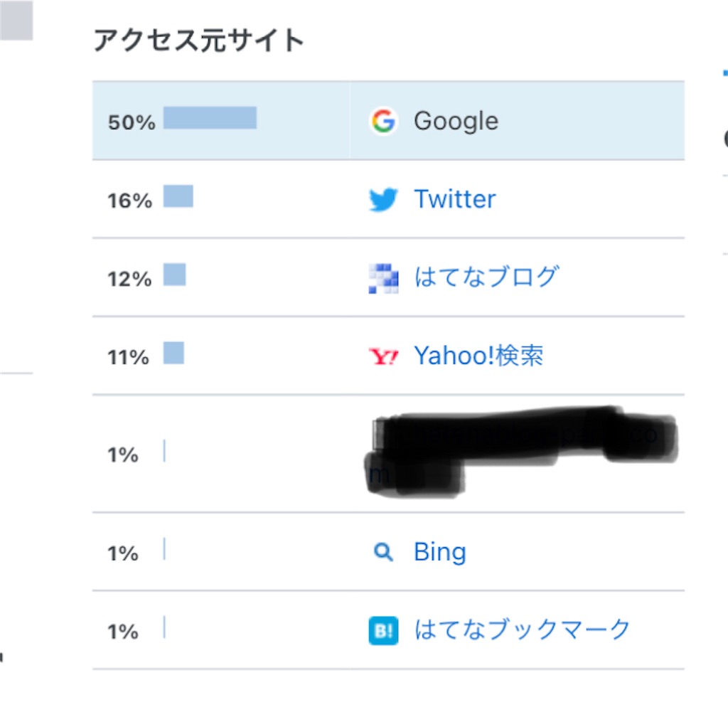Click the 11% bar for Yahoo search
This screenshot has height=712, width=728.
[173, 353]
